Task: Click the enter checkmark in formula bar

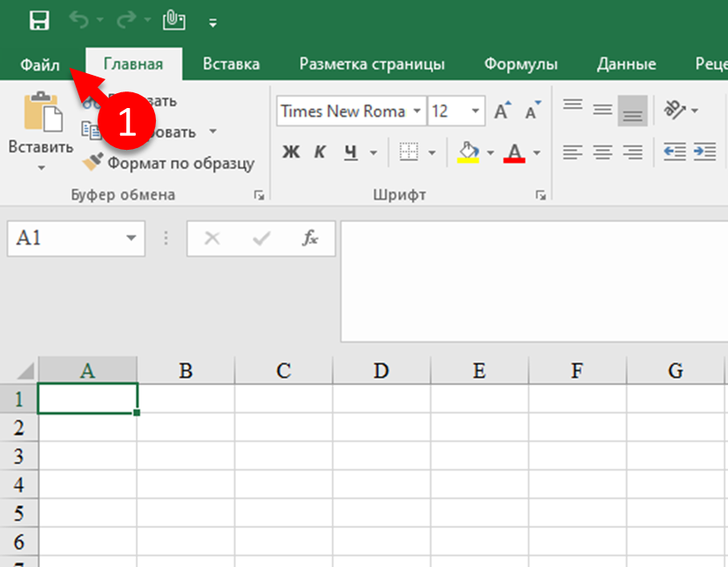Action: 261,239
